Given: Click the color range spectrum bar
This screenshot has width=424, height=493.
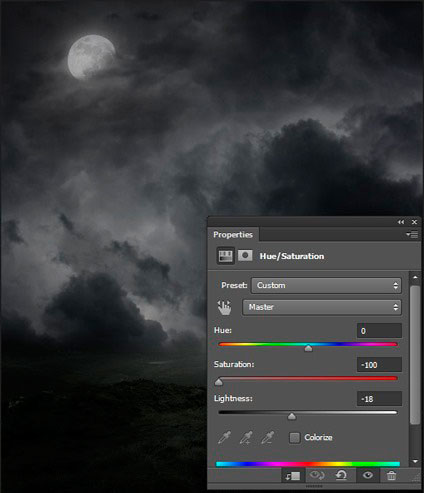Looking at the screenshot, I should [308, 464].
